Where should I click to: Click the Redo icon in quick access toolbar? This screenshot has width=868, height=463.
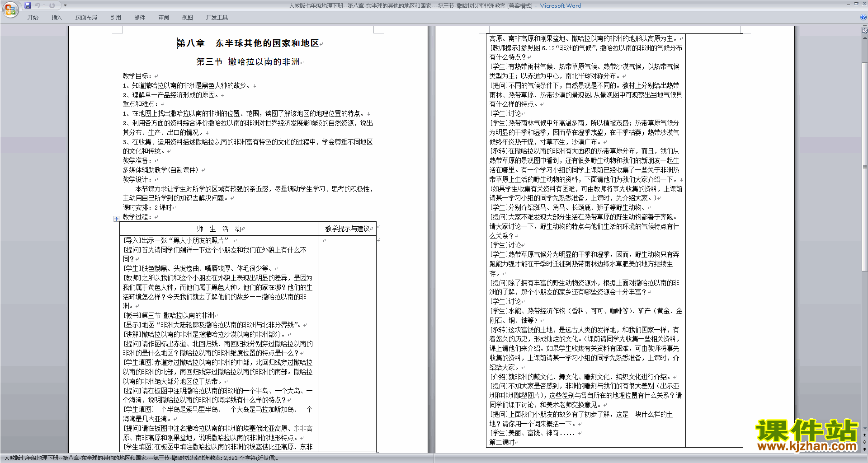coord(52,5)
